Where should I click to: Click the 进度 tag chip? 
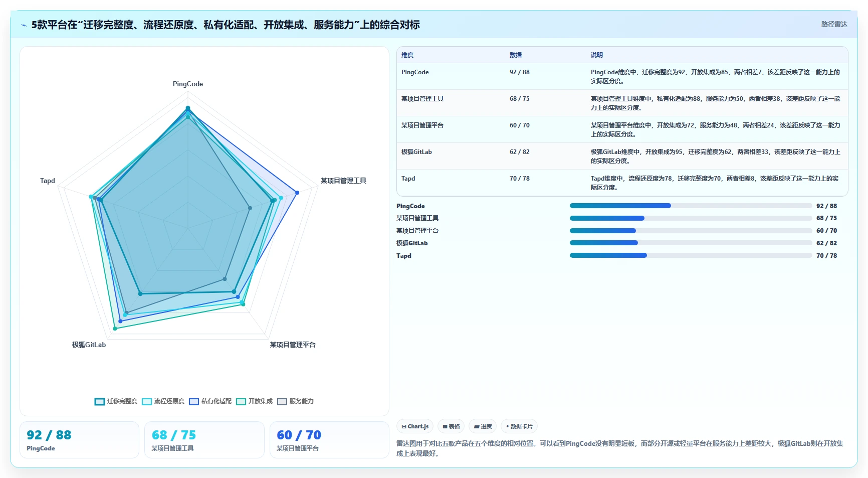tap(483, 426)
